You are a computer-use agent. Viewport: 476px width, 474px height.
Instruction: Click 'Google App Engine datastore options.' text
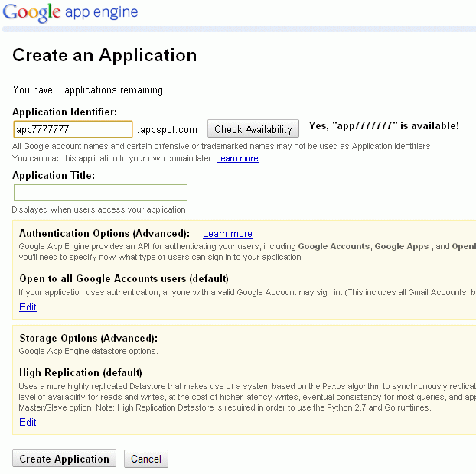tap(88, 351)
